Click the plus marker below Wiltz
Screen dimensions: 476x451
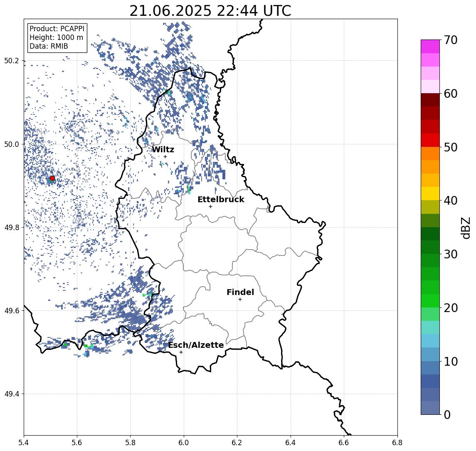(165, 156)
